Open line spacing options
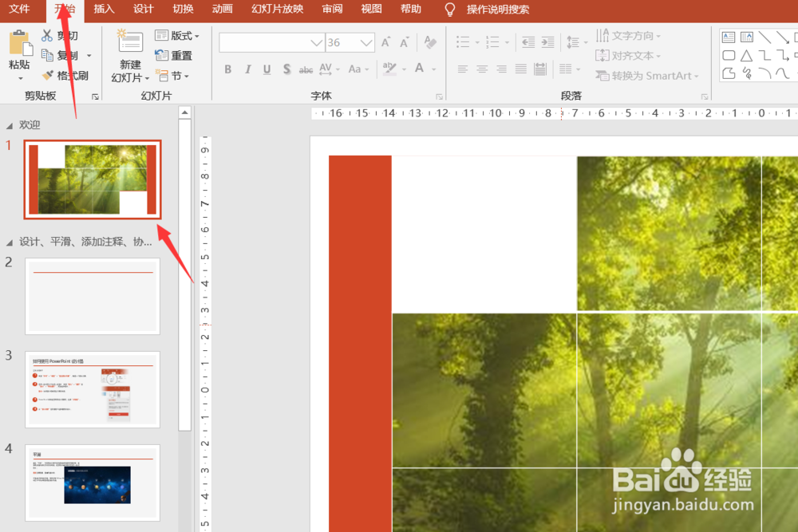This screenshot has width=798, height=532. coord(576,42)
